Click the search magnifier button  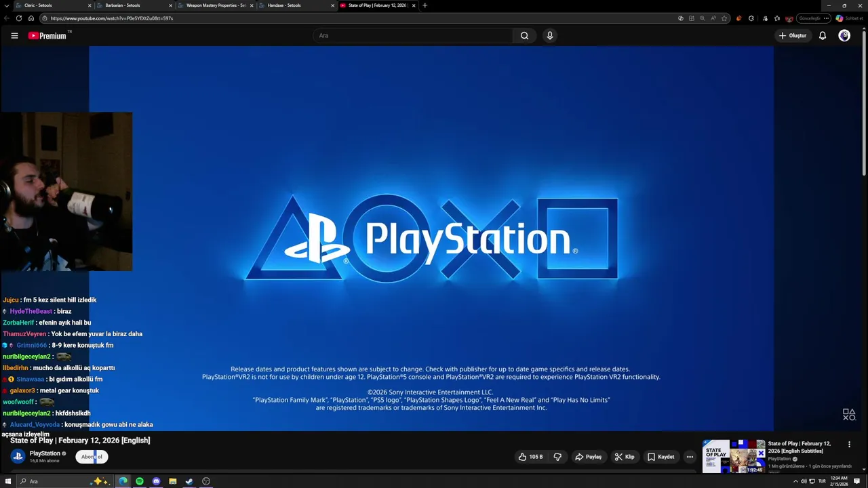(x=524, y=36)
